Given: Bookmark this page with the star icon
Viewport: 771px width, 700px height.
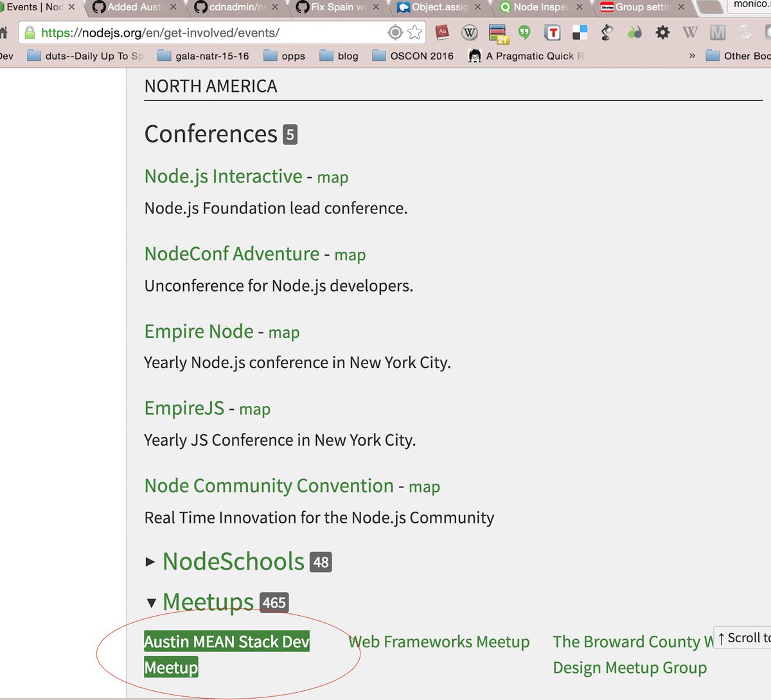Looking at the screenshot, I should pyautogui.click(x=415, y=32).
